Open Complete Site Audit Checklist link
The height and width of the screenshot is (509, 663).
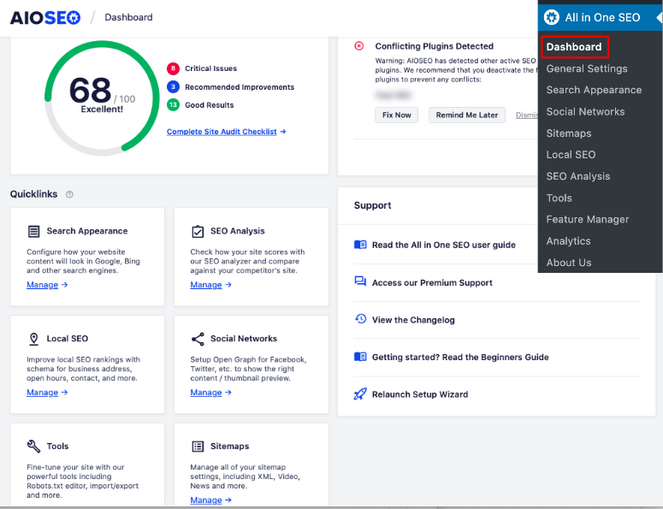(x=226, y=132)
